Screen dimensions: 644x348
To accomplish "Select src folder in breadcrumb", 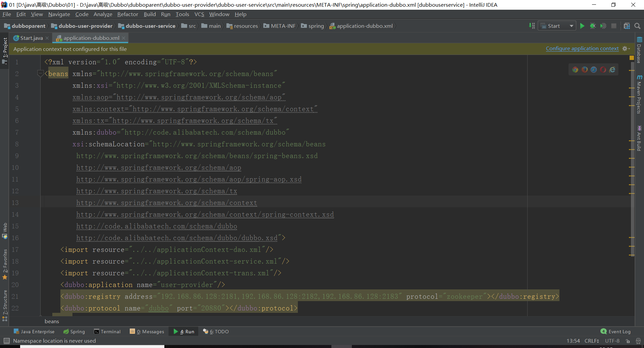I will [189, 26].
